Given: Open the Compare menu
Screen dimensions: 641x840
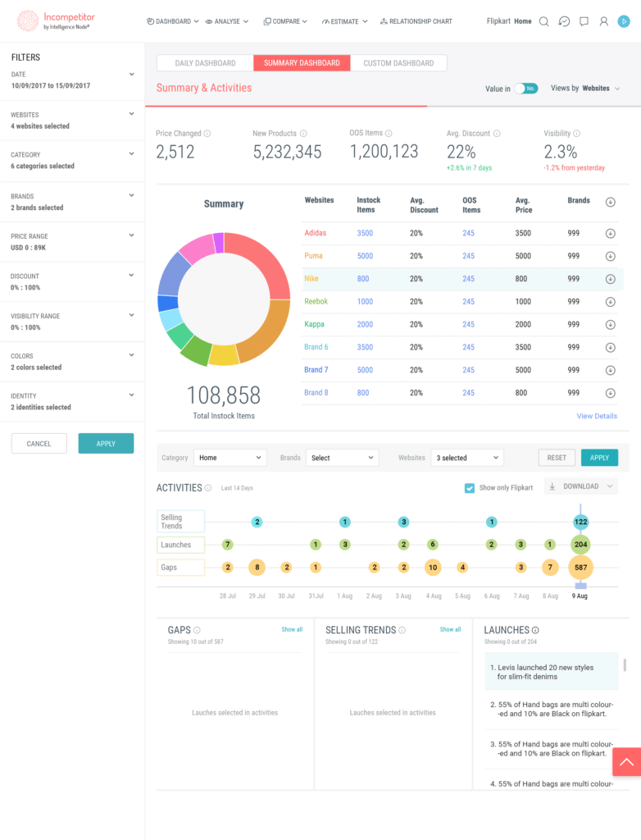Looking at the screenshot, I should pyautogui.click(x=285, y=21).
